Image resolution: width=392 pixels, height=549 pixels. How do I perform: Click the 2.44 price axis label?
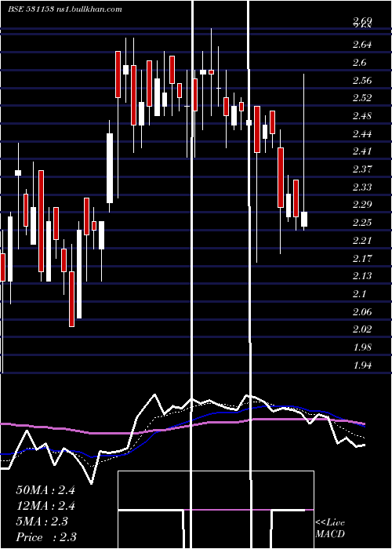pos(361,134)
